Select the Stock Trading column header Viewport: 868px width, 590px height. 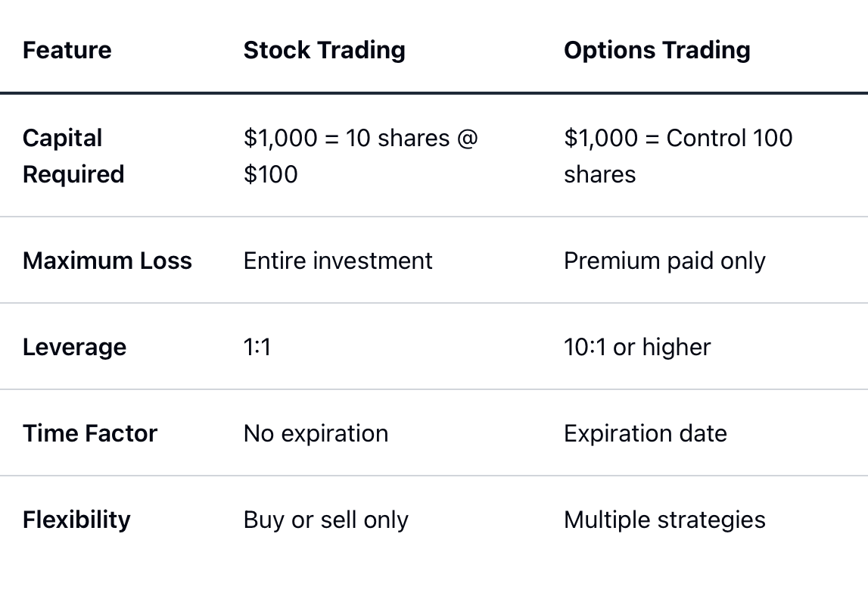click(x=325, y=50)
